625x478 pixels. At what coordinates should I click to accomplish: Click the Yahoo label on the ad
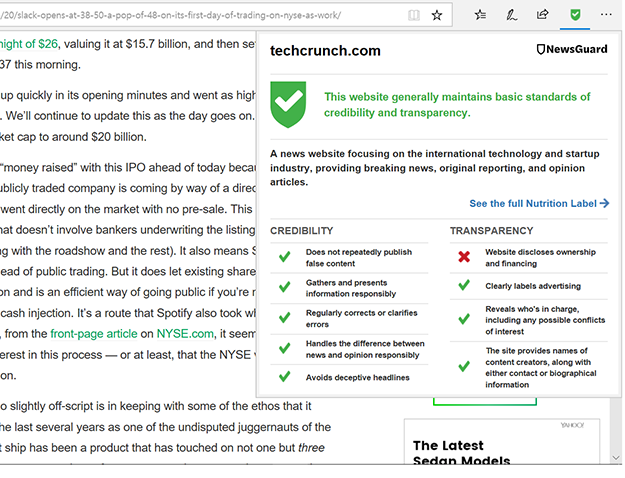[x=572, y=425]
